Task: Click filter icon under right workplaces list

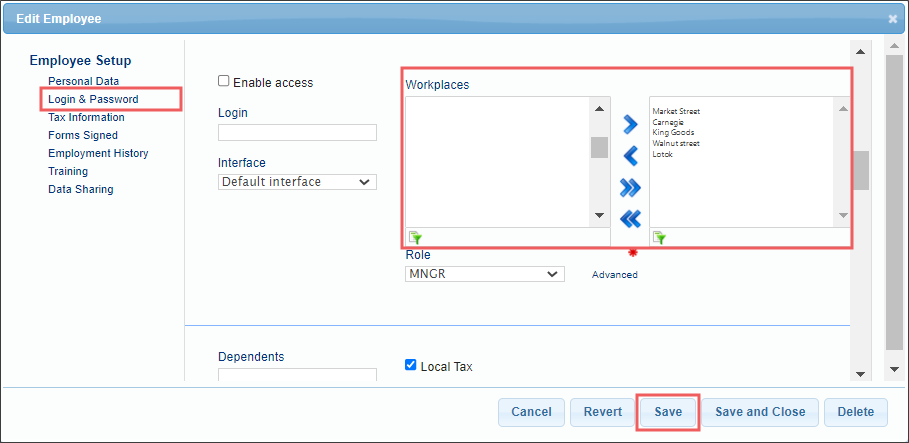Action: [660, 237]
